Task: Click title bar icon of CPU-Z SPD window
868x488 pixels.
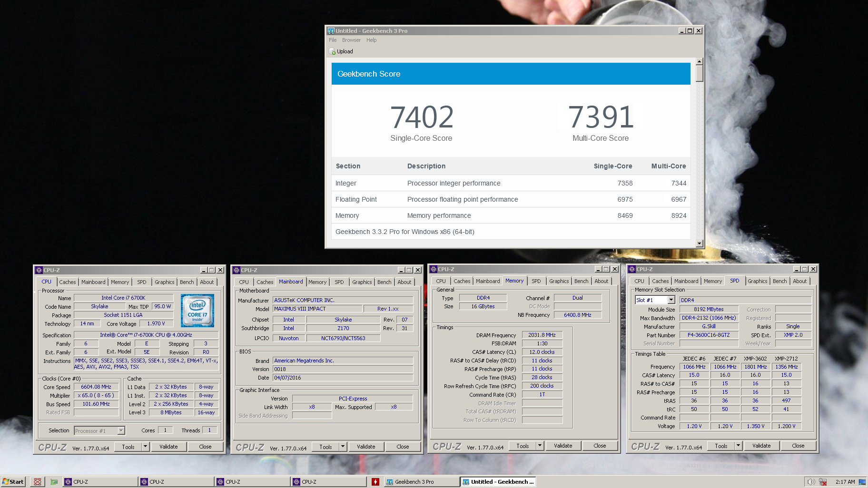Action: 632,269
